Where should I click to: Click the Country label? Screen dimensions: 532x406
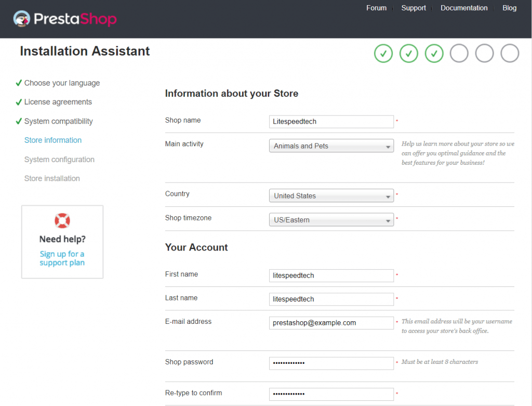177,194
